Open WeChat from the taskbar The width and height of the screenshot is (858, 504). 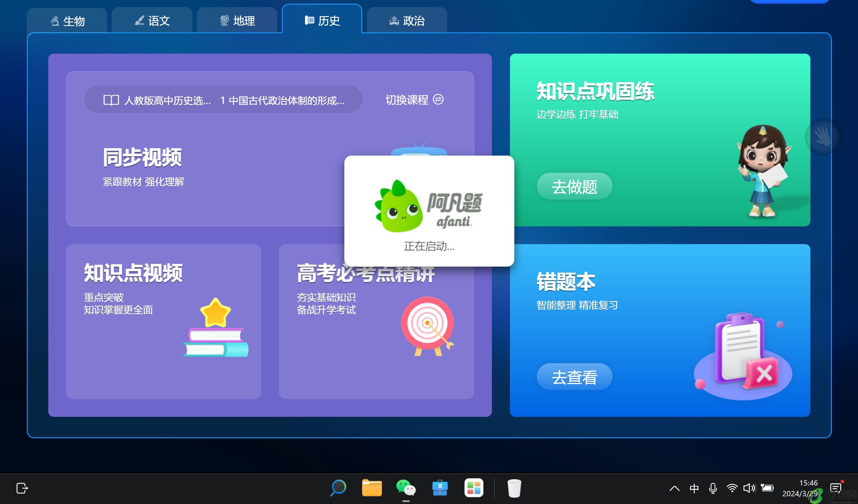[406, 488]
